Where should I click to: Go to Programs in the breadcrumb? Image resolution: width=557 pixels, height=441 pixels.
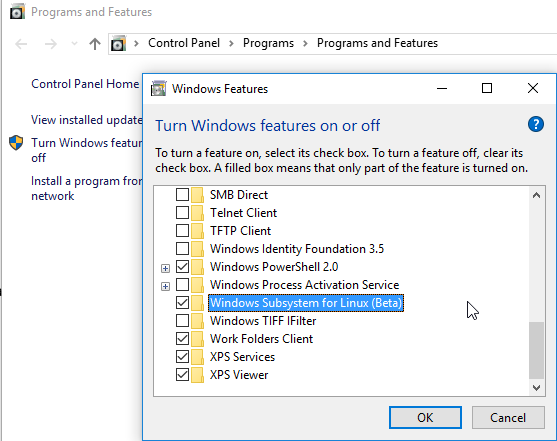click(x=269, y=43)
